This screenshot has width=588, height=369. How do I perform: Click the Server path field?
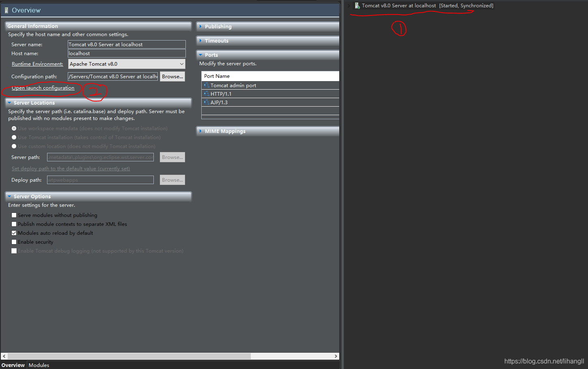pyautogui.click(x=100, y=157)
